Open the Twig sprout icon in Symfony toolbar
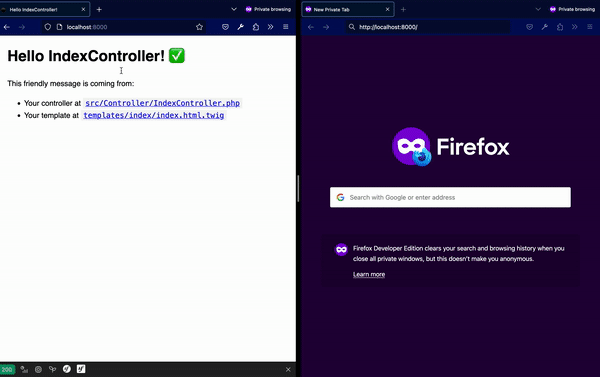 click(52, 369)
